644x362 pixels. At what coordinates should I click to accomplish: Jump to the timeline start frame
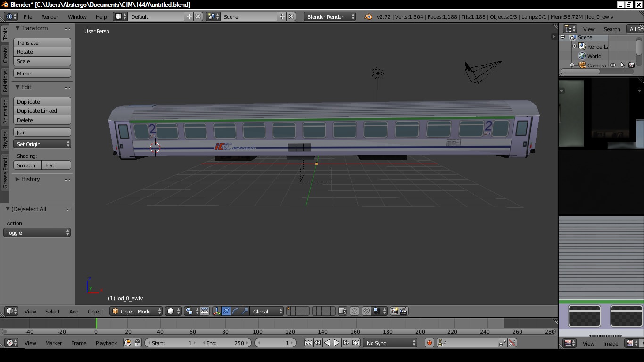click(x=308, y=343)
